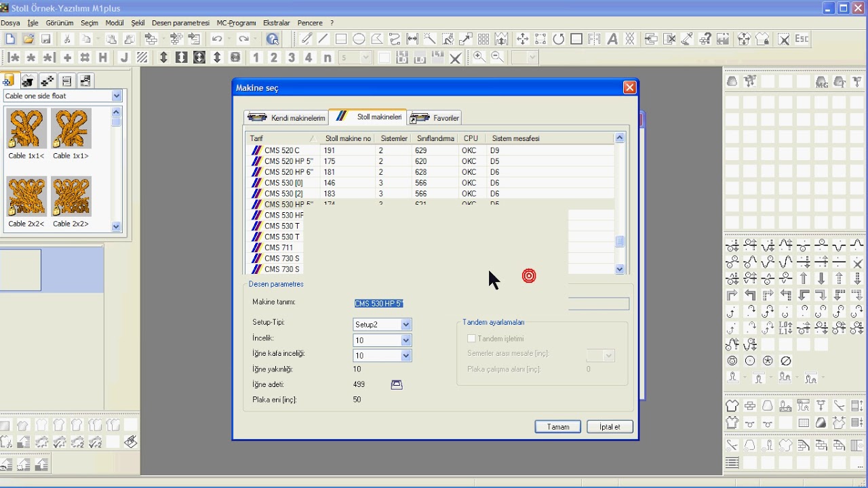Open the Desen parametresi menu
868x488 pixels.
pos(180,23)
